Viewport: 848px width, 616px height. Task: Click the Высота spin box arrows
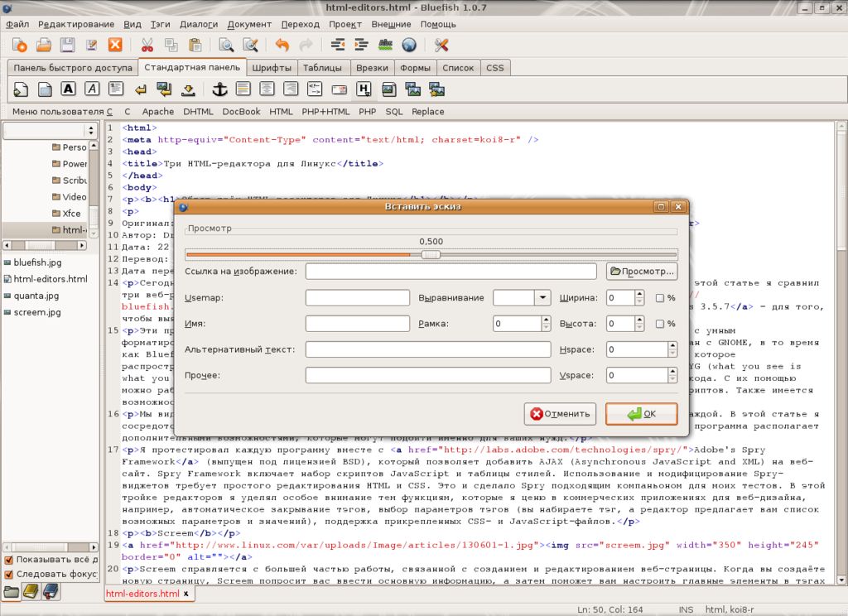640,324
